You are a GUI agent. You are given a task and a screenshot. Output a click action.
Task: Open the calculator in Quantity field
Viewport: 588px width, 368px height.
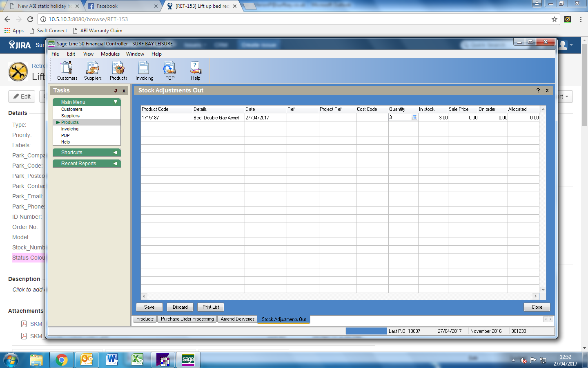(414, 117)
